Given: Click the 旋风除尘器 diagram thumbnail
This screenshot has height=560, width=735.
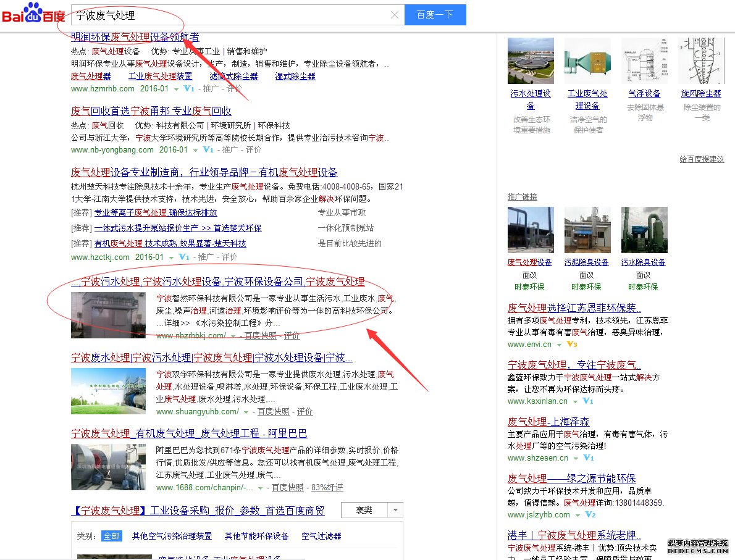Looking at the screenshot, I should pyautogui.click(x=701, y=61).
